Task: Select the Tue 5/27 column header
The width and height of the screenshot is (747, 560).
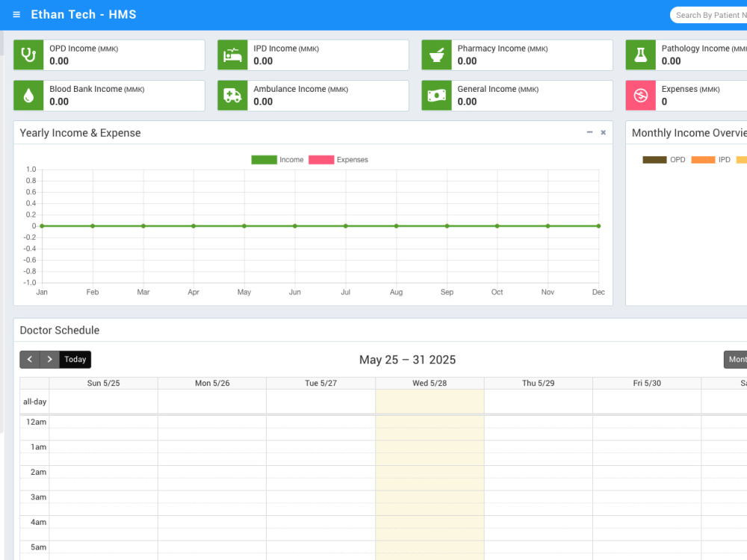Action: coord(320,383)
